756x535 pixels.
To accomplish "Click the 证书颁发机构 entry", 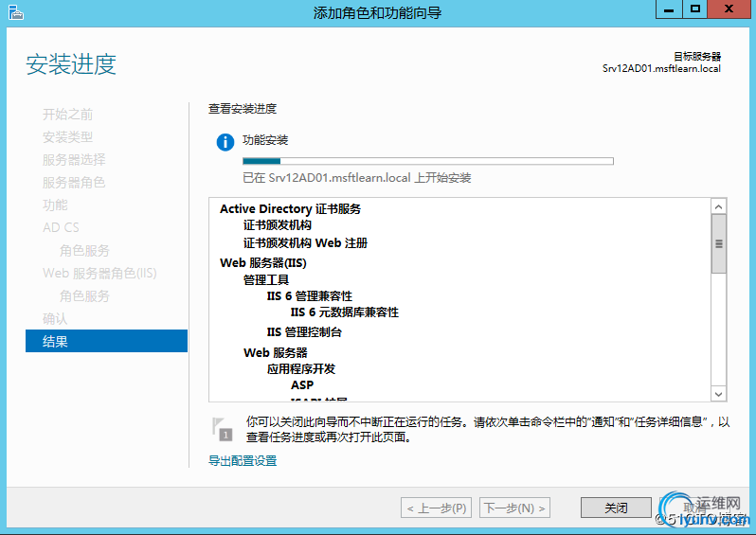I will pos(278,225).
